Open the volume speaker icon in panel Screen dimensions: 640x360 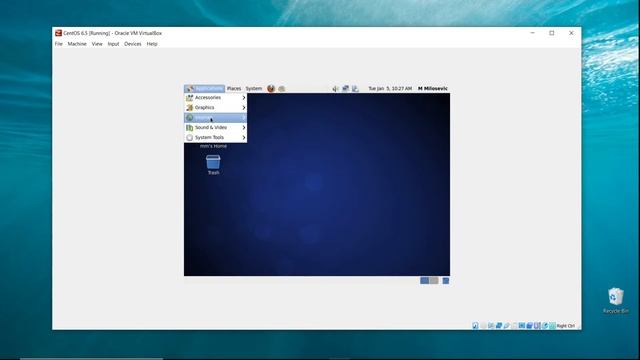[x=335, y=89]
